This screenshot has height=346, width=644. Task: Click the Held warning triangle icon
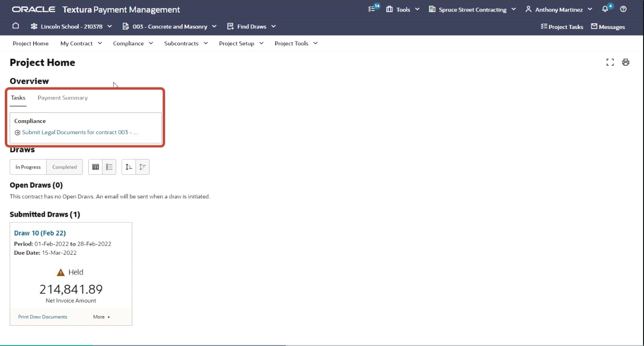pyautogui.click(x=61, y=273)
